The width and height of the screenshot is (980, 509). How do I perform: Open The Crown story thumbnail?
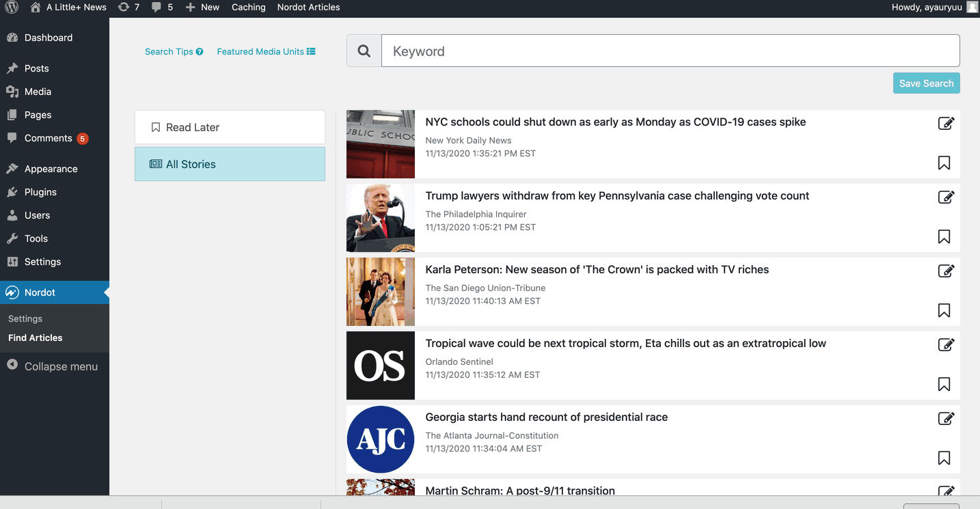point(381,292)
